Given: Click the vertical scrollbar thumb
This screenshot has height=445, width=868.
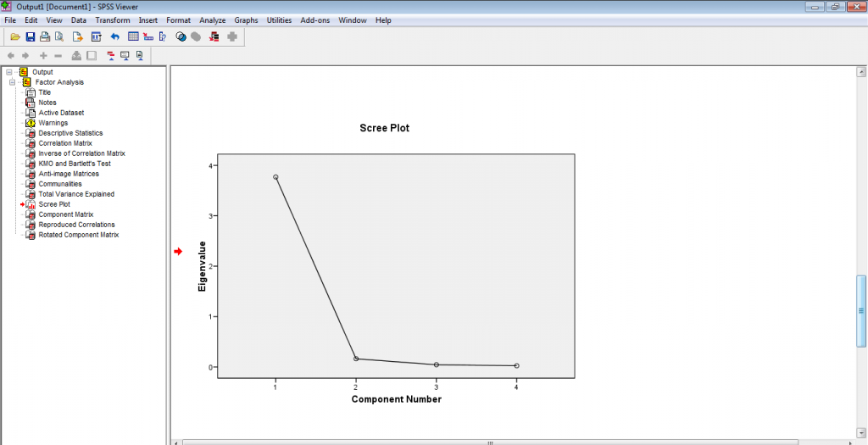Looking at the screenshot, I should click(861, 310).
